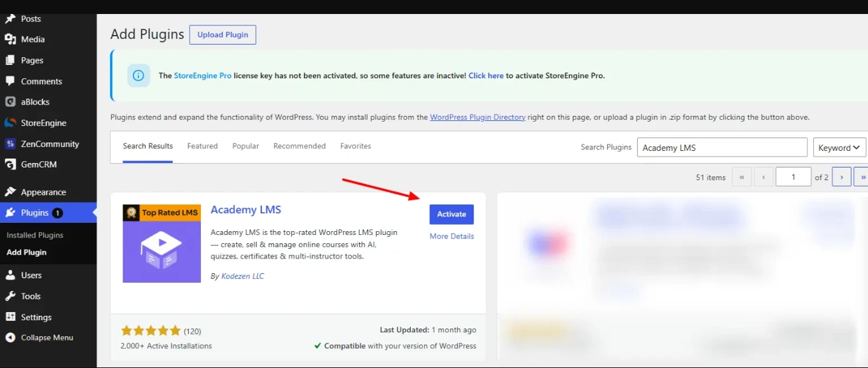The image size is (868, 368).
Task: Open More Details for Academy LMS
Action: point(451,236)
